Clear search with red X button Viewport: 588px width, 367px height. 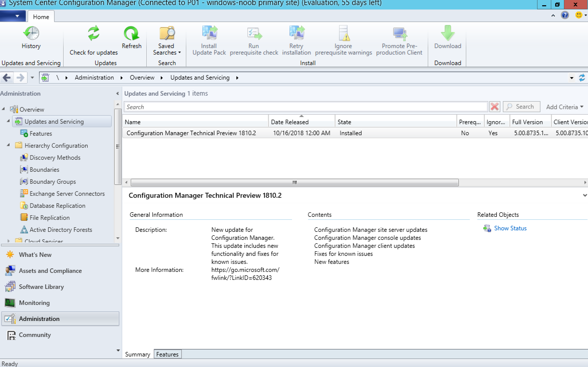(x=495, y=107)
